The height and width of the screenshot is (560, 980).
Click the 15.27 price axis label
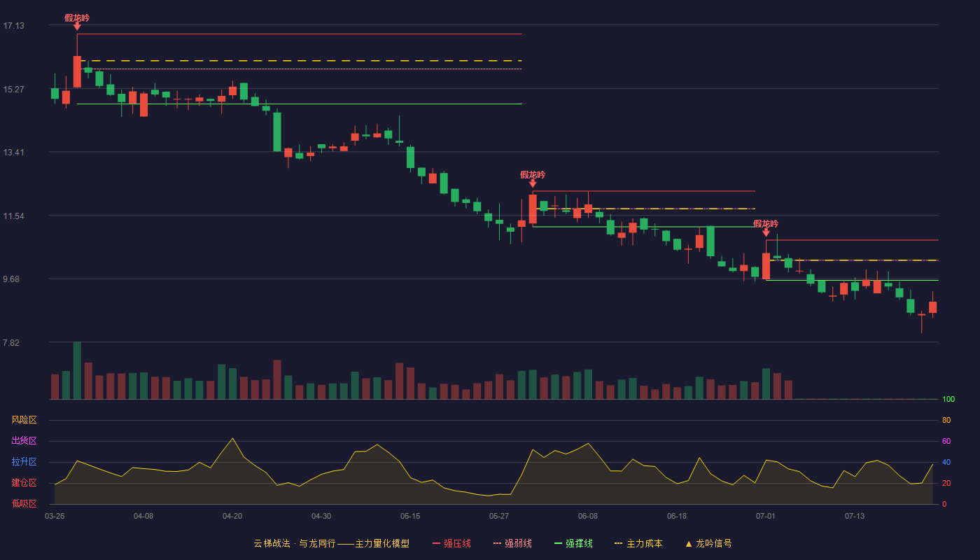pos(13,90)
